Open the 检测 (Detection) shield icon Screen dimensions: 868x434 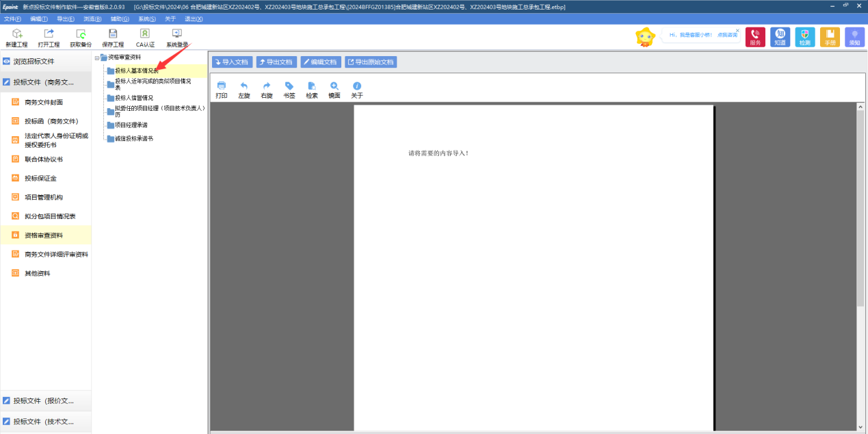pos(804,37)
